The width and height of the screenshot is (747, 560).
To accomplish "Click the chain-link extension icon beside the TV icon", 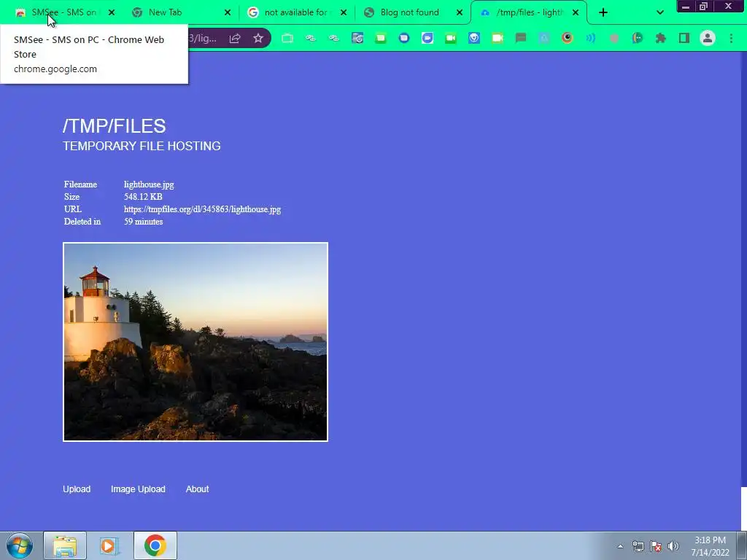I will pyautogui.click(x=311, y=38).
